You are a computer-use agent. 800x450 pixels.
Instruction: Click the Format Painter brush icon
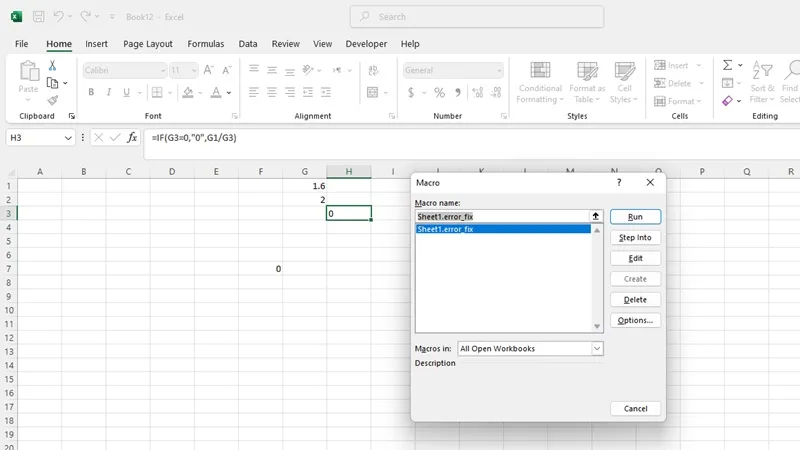(53, 101)
